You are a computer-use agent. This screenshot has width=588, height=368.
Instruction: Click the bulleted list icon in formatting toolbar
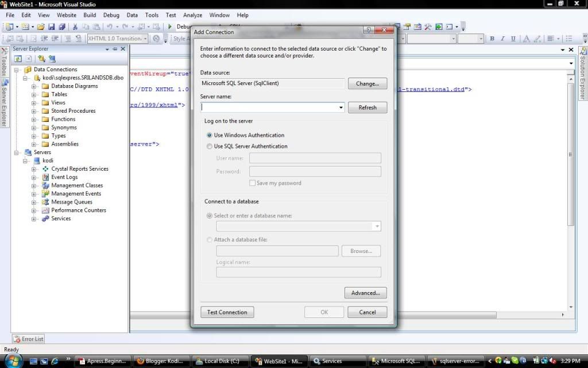pyautogui.click(x=569, y=39)
